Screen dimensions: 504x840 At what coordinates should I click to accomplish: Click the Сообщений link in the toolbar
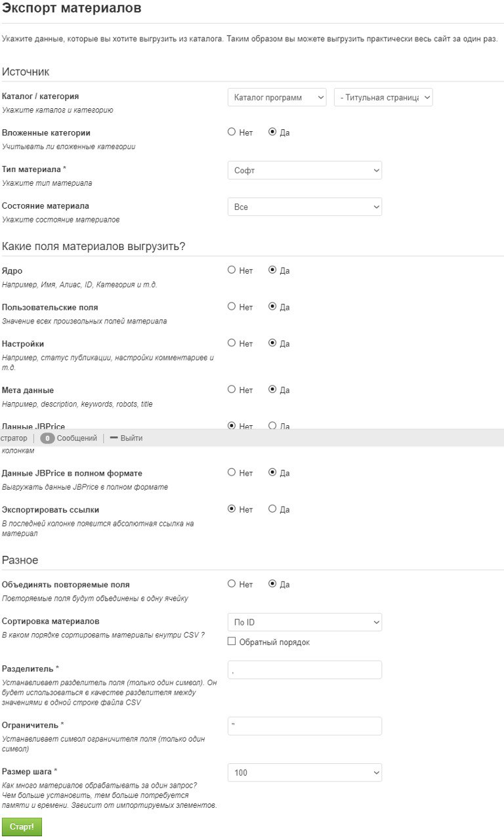click(x=77, y=438)
